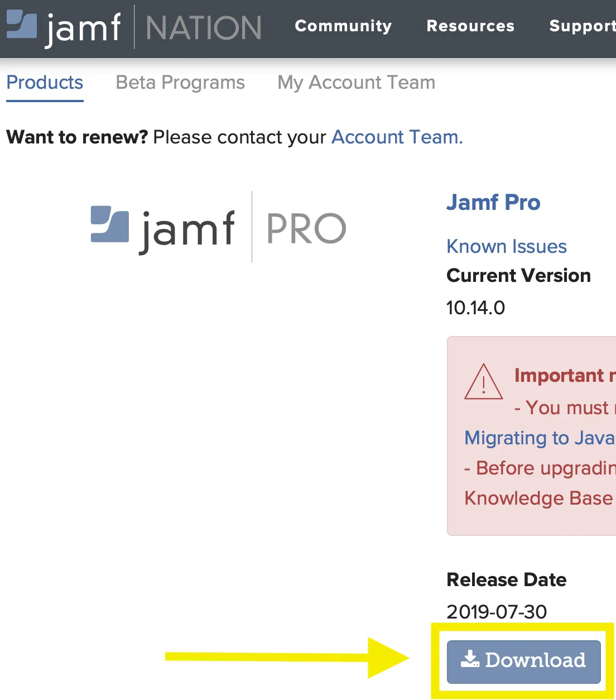Image resolution: width=616 pixels, height=700 pixels.
Task: Open the Community menu
Action: click(344, 26)
